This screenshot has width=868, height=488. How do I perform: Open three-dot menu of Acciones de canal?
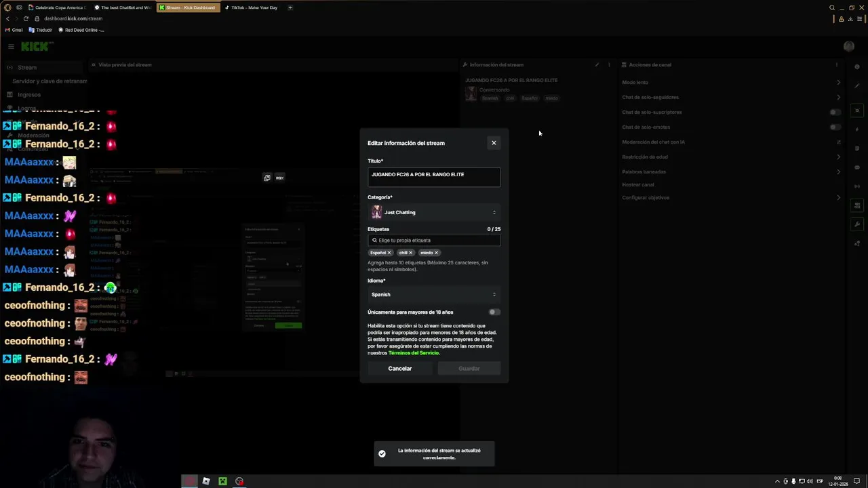pyautogui.click(x=836, y=65)
